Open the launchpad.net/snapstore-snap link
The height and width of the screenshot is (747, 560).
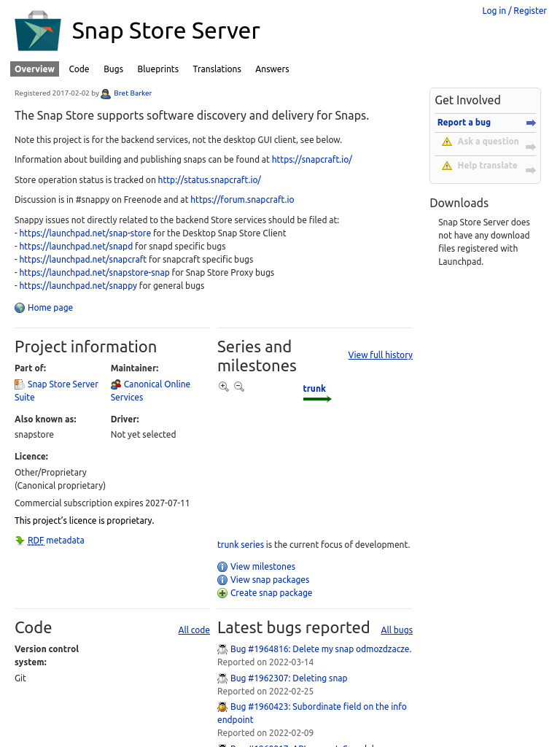(x=94, y=273)
